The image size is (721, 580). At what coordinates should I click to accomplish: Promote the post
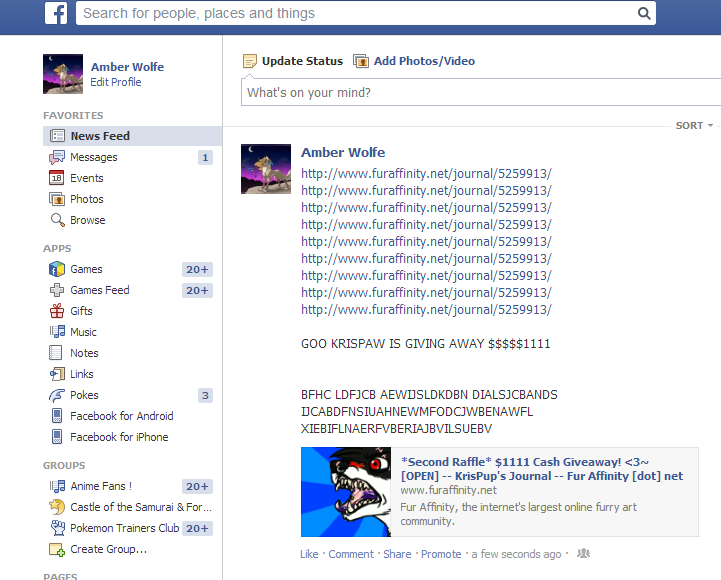pyautogui.click(x=441, y=554)
